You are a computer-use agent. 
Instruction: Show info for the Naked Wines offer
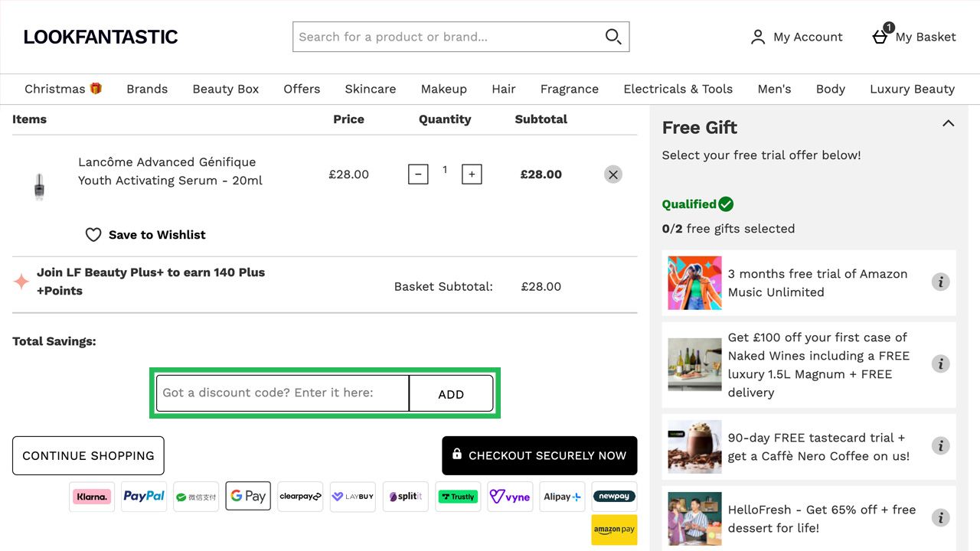point(940,364)
